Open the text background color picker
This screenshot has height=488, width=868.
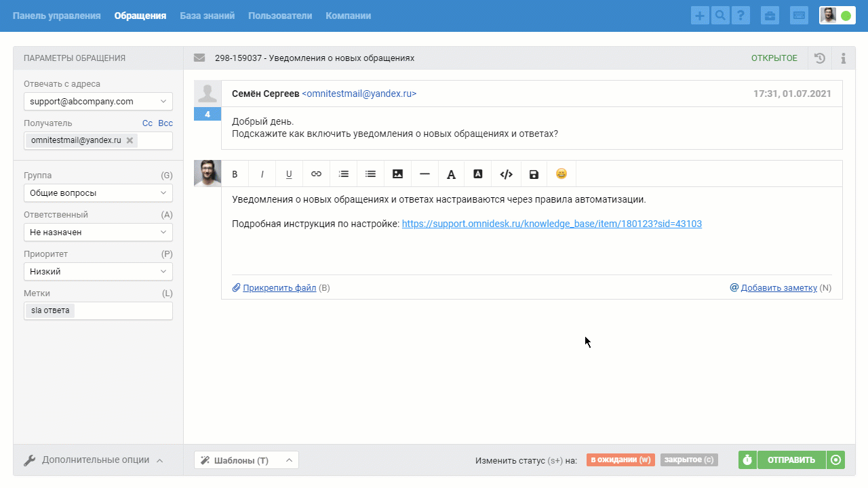pyautogui.click(x=478, y=174)
